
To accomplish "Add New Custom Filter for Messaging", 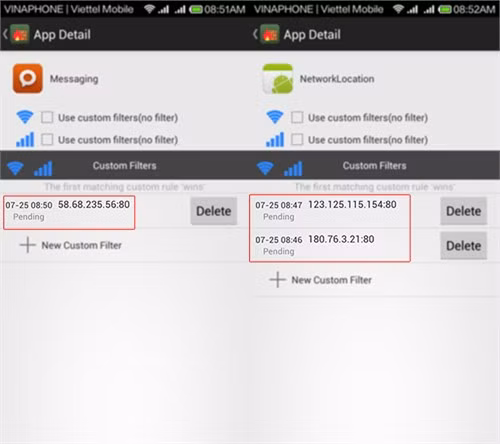I will pyautogui.click(x=71, y=245).
